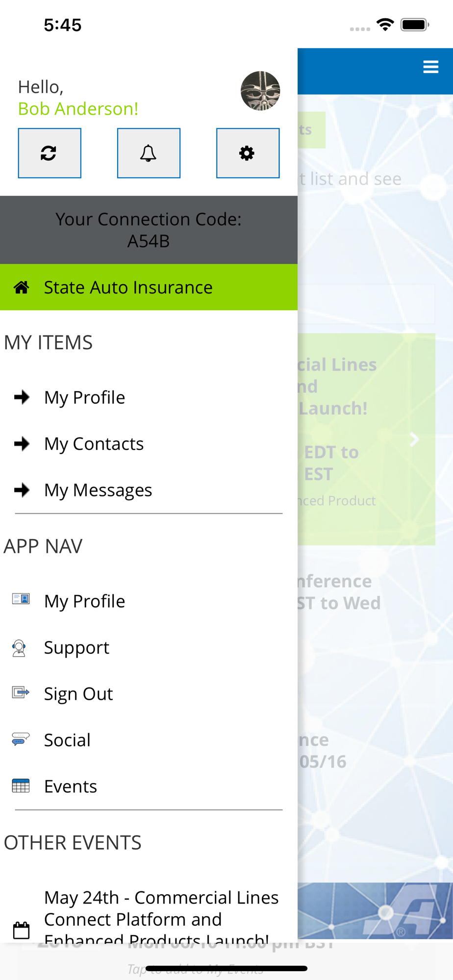Tap the refresh sync icon button
This screenshot has height=980, width=453.
pyautogui.click(x=50, y=153)
